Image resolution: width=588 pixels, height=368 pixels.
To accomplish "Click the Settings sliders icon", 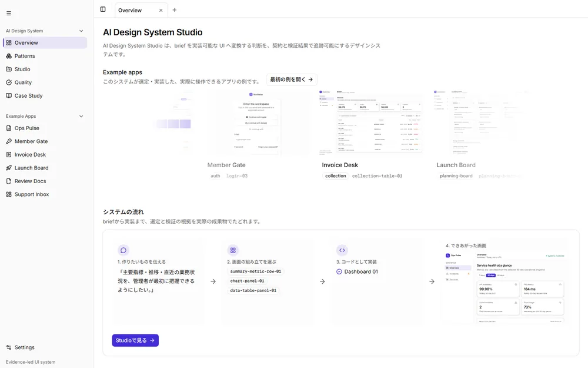I will click(9, 347).
